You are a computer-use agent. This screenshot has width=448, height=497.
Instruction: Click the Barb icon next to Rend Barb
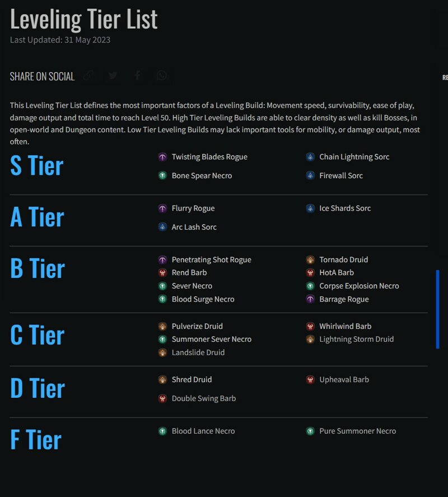[x=162, y=272]
